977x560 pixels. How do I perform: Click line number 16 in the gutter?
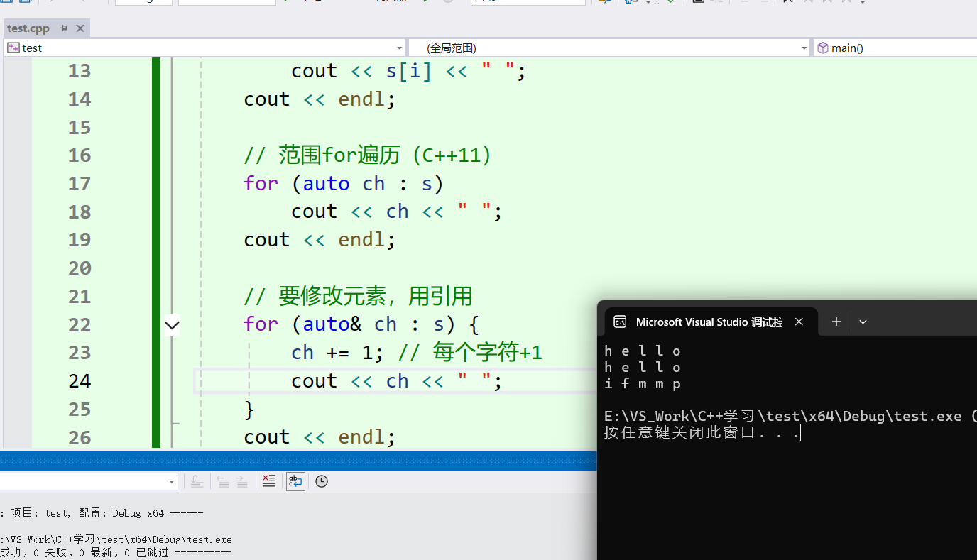coord(80,155)
